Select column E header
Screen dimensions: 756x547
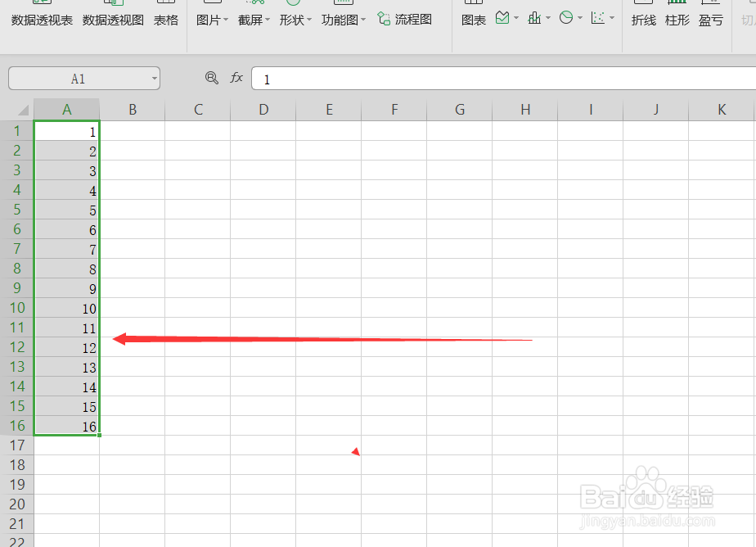[x=329, y=110]
